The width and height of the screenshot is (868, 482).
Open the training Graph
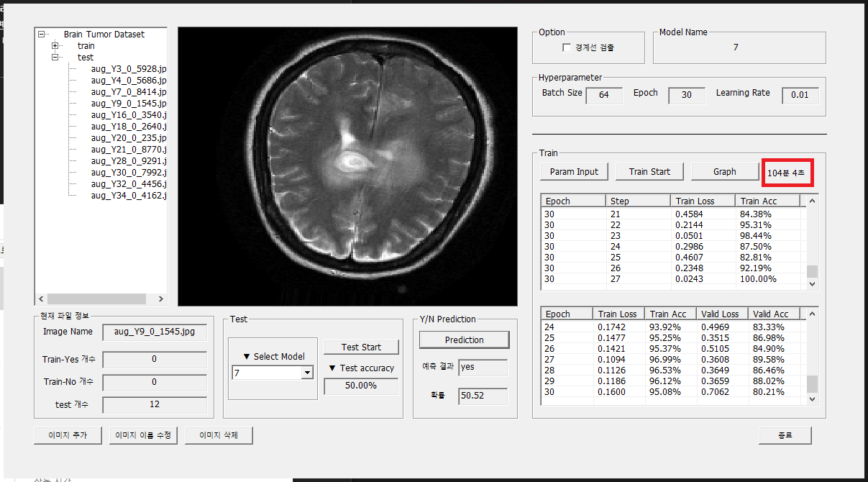[725, 171]
